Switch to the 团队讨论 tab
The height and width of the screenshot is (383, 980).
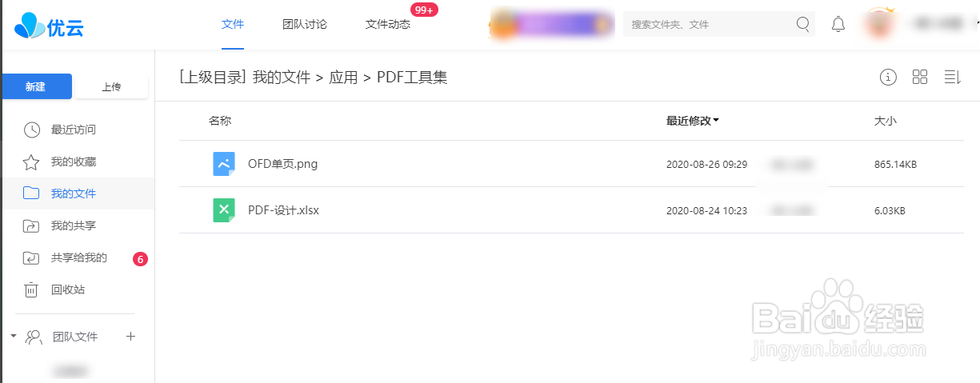[x=305, y=24]
